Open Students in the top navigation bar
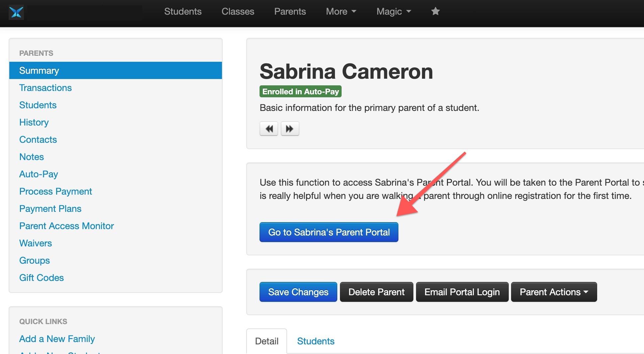Screen dimensions: 644x354 click(183, 12)
